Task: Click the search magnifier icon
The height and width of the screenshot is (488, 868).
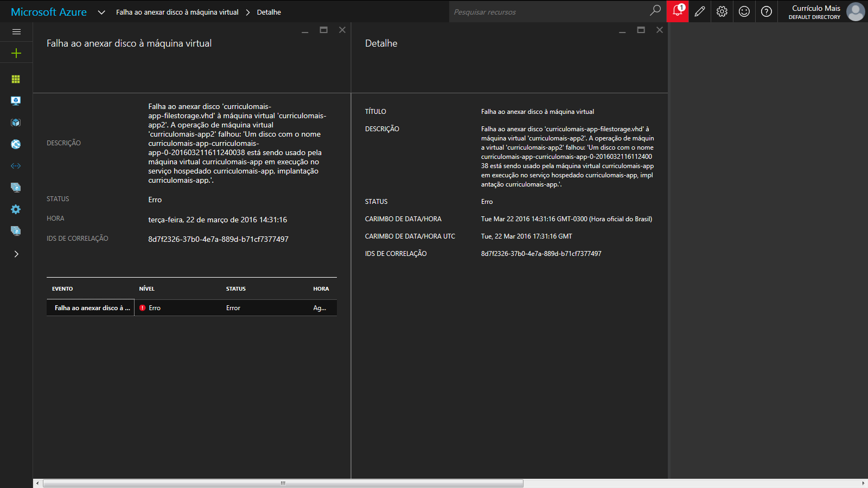Action: 655,10
